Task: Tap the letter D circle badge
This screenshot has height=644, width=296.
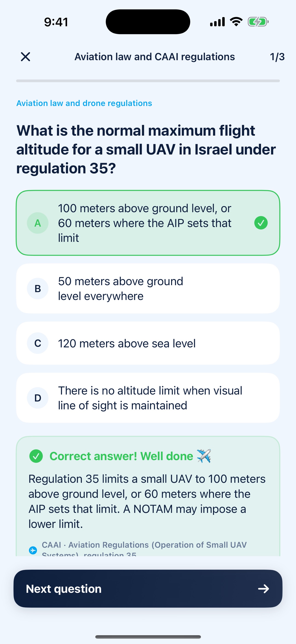Action: 38,398
